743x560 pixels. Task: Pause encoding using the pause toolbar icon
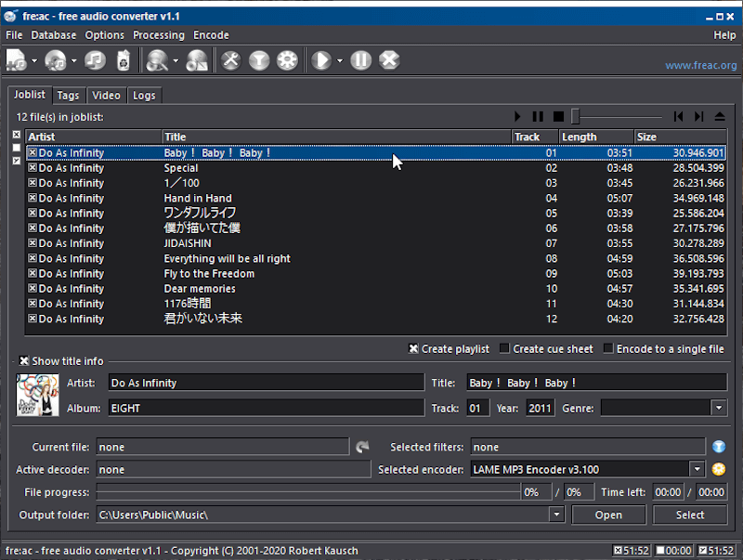point(362,60)
